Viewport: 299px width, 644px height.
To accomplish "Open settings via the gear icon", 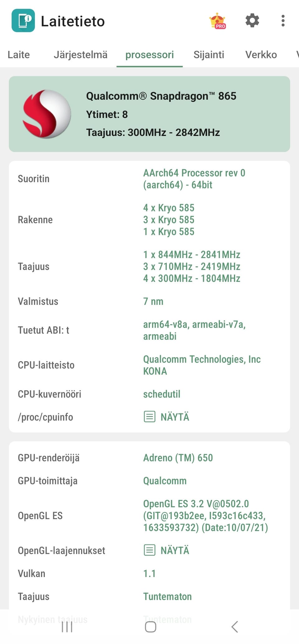I will click(252, 21).
